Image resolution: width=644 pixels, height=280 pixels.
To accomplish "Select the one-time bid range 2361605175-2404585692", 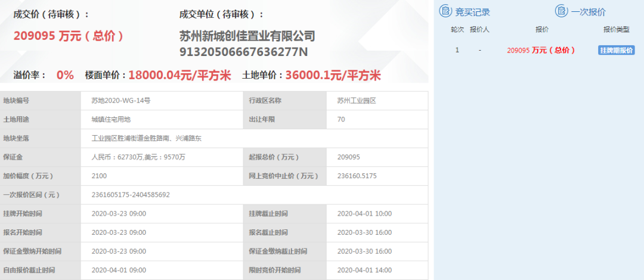I will coord(131,195).
